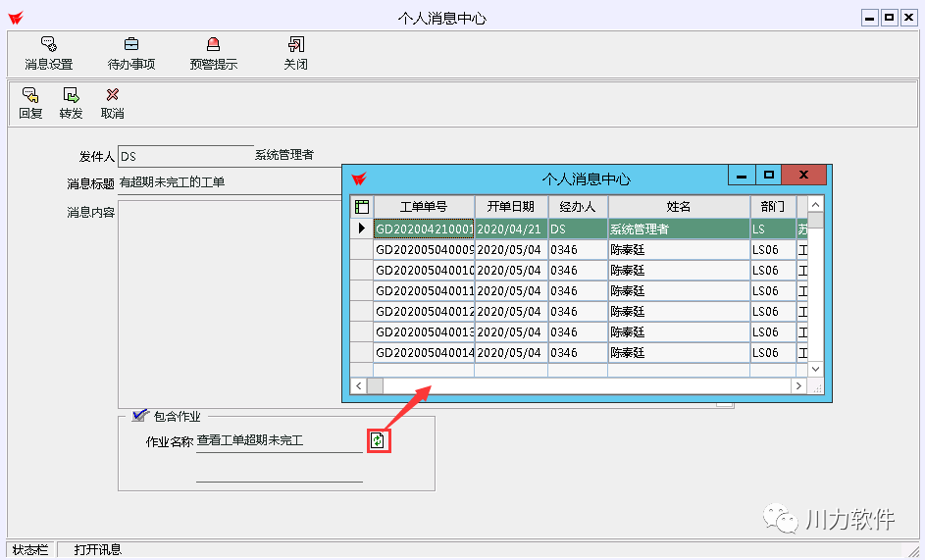Toggle the 包含作业 checkbox
Image resolution: width=925 pixels, height=560 pixels.
[139, 416]
